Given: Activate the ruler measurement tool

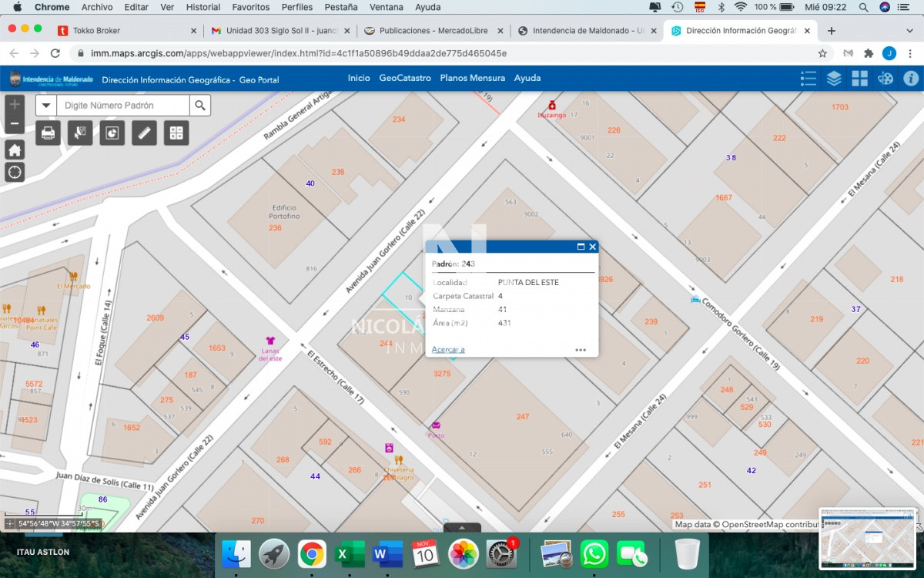Looking at the screenshot, I should (x=144, y=133).
